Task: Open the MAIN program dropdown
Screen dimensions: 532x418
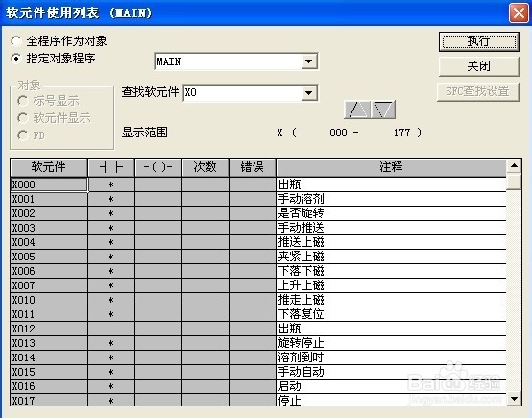Action: (309, 61)
